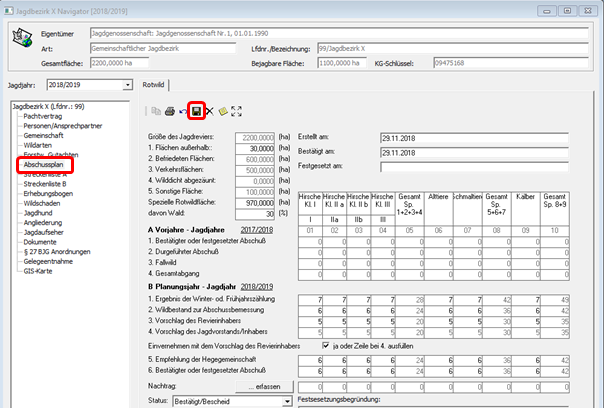Open the Jagdjahr dropdown
The height and width of the screenshot is (408, 604).
[x=129, y=86]
